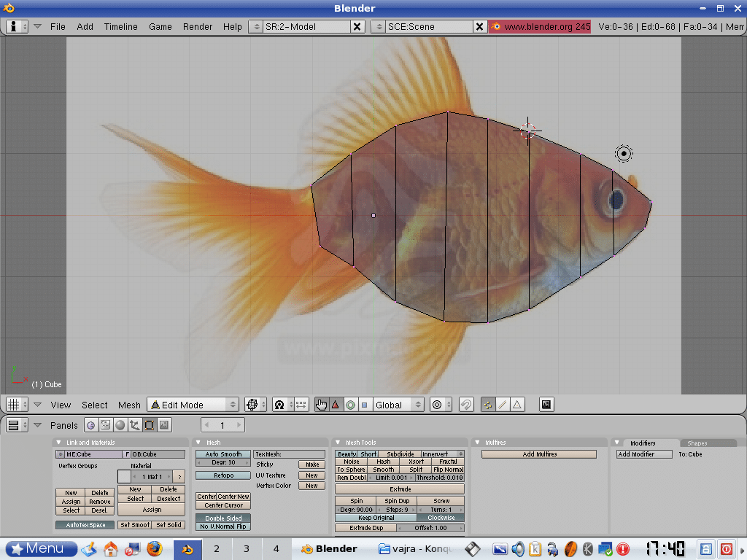
Task: Toggle the Double Sided option
Action: tap(222, 518)
